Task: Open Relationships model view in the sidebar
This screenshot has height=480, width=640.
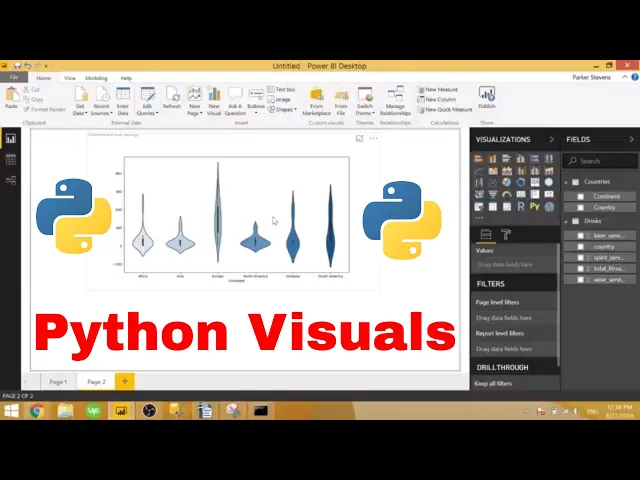Action: coord(11,180)
